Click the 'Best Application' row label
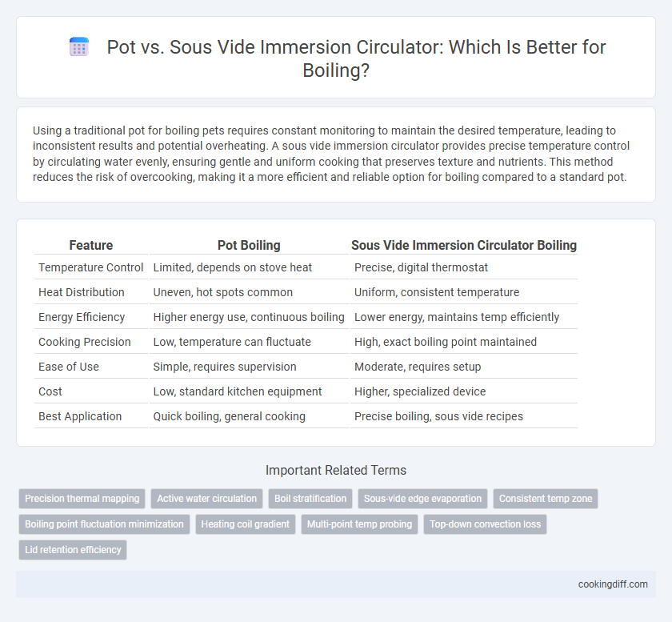 click(x=80, y=416)
